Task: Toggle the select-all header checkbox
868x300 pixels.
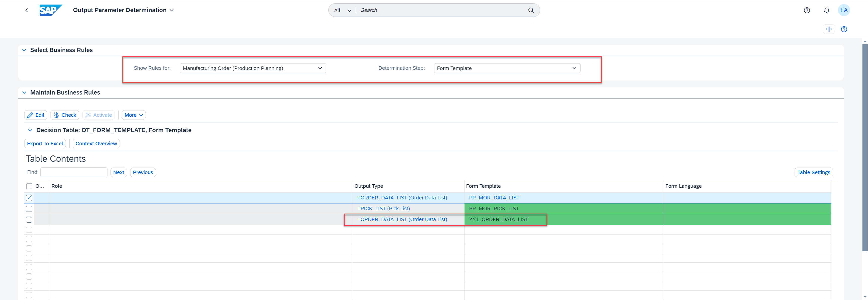Action: click(29, 186)
